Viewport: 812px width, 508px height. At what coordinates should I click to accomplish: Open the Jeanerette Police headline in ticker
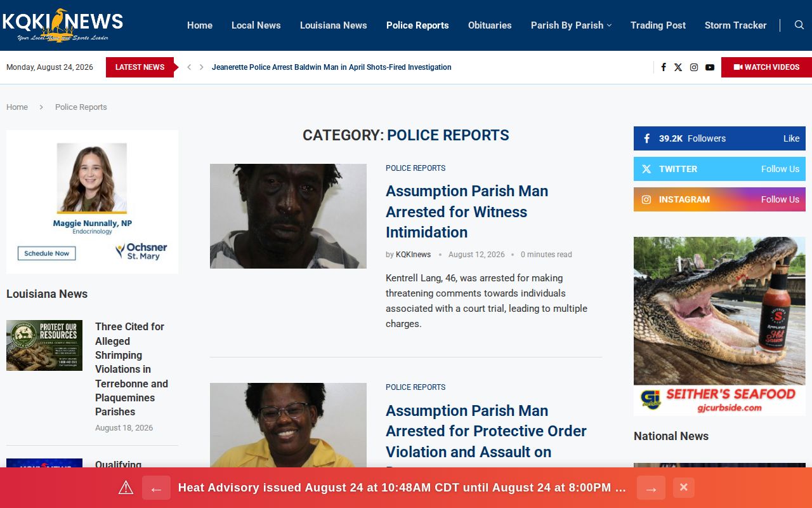[332, 67]
